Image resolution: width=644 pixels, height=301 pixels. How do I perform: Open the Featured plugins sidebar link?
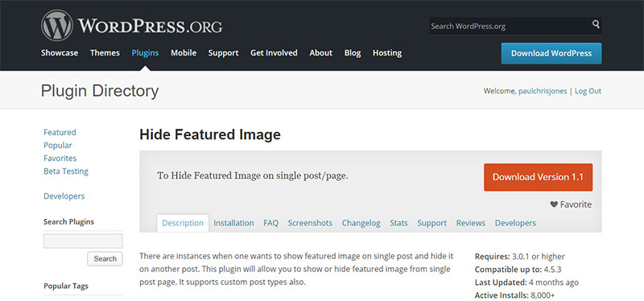coord(60,132)
